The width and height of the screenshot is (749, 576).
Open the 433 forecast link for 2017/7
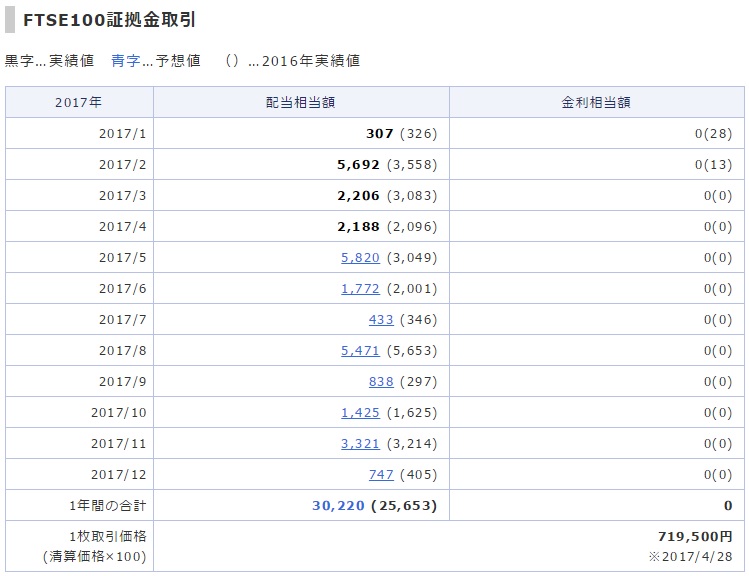(x=381, y=320)
